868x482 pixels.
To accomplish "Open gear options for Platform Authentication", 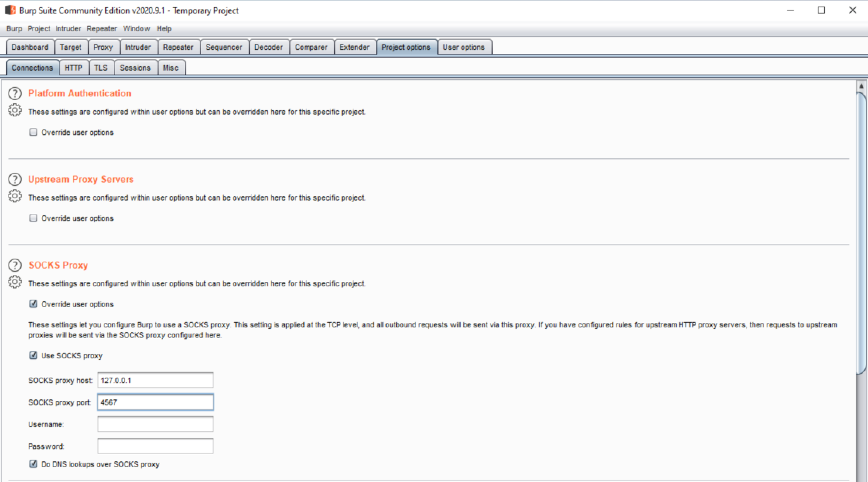I will [x=15, y=110].
